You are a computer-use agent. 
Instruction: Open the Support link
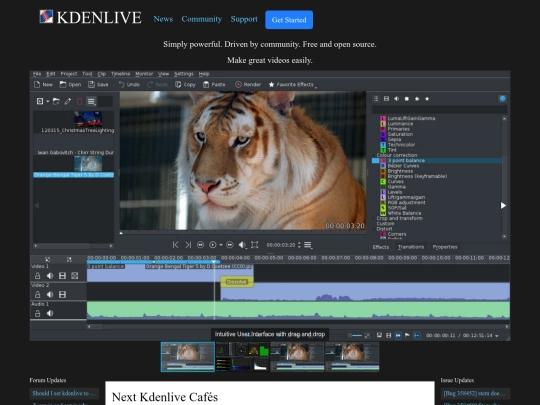pyautogui.click(x=244, y=19)
